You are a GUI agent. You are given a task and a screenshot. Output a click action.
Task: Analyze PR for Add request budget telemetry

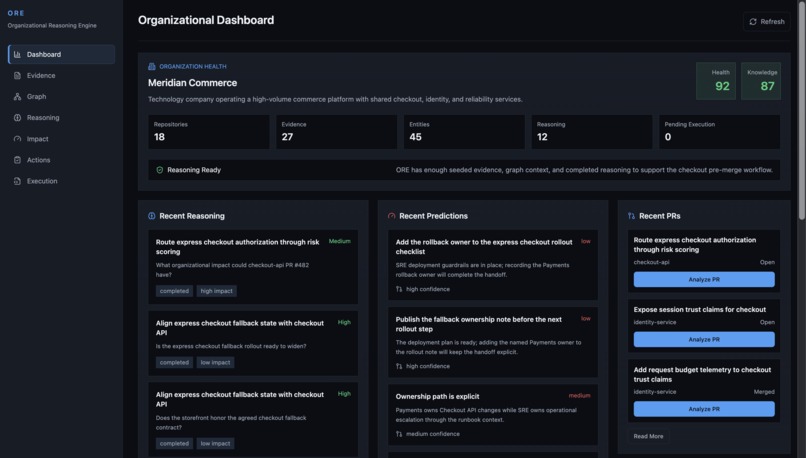704,409
